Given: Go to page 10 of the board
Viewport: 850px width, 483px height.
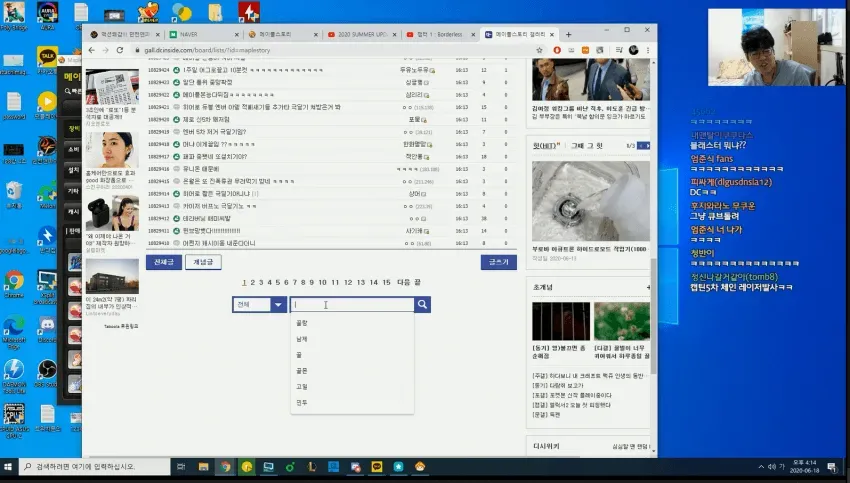Looking at the screenshot, I should tap(323, 282).
